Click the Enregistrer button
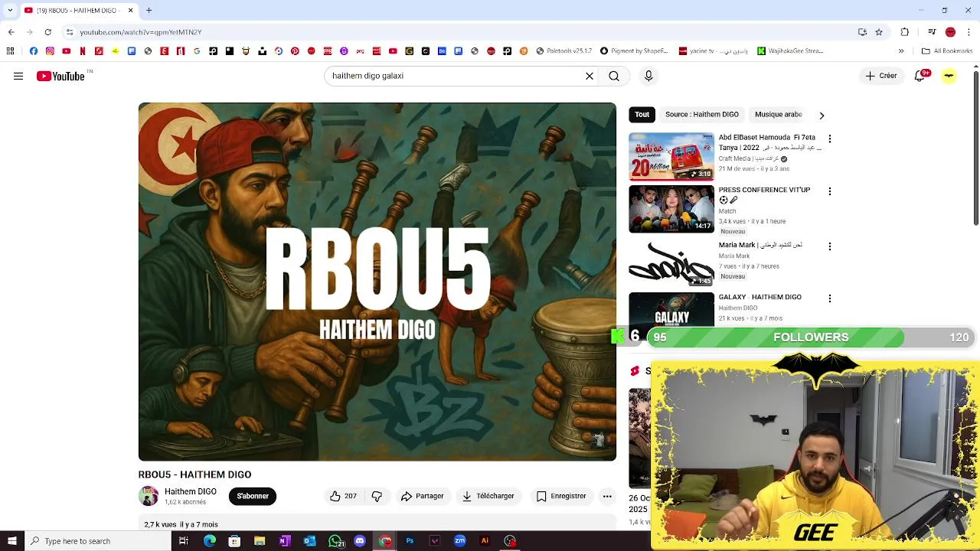This screenshot has width=980, height=551. [x=561, y=496]
